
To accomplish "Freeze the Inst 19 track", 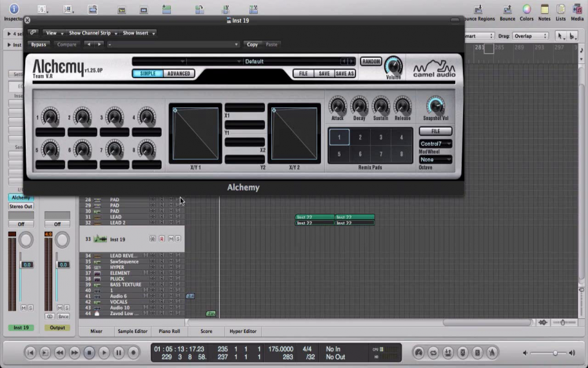I will pyautogui.click(x=153, y=239).
